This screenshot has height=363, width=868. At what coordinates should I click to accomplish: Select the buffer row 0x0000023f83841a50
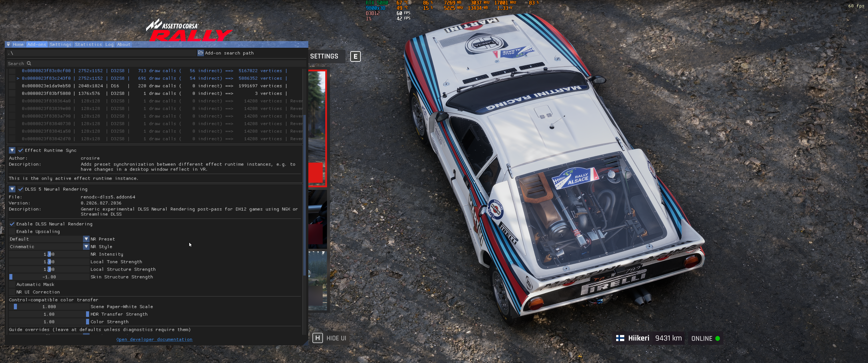pyautogui.click(x=162, y=131)
